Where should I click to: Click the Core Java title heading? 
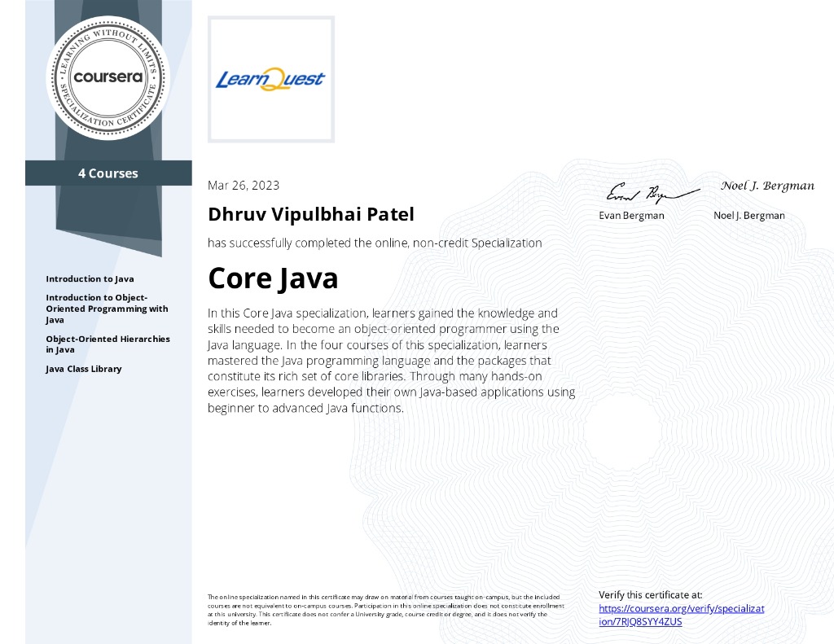click(x=274, y=278)
